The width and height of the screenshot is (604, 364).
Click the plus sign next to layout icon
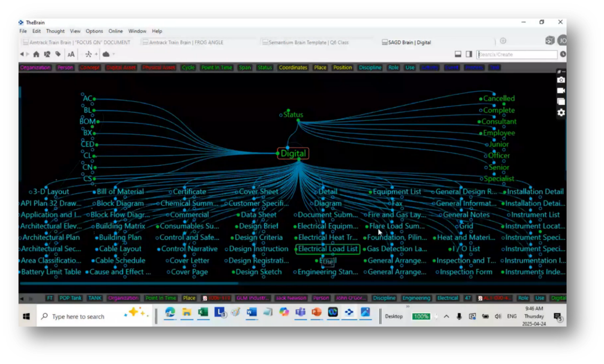96,54
